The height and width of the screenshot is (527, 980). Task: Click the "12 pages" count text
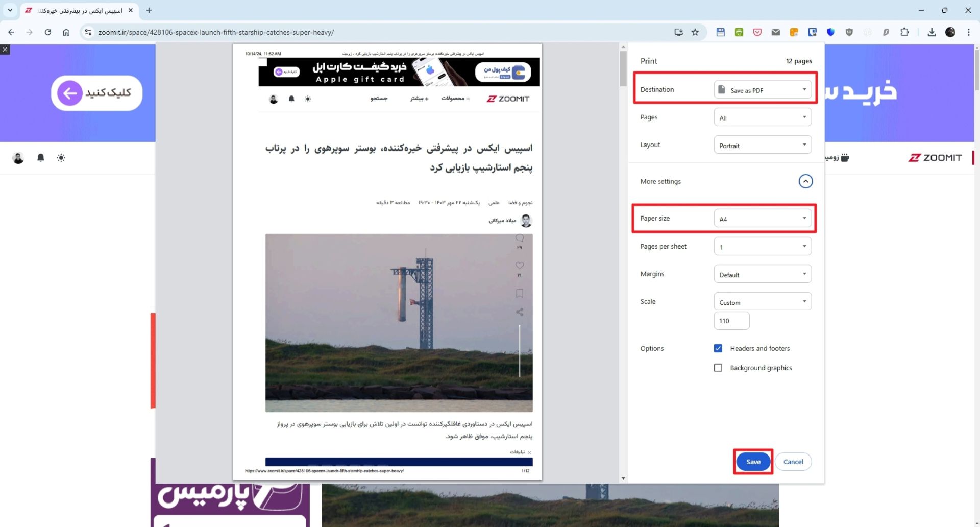pos(799,61)
